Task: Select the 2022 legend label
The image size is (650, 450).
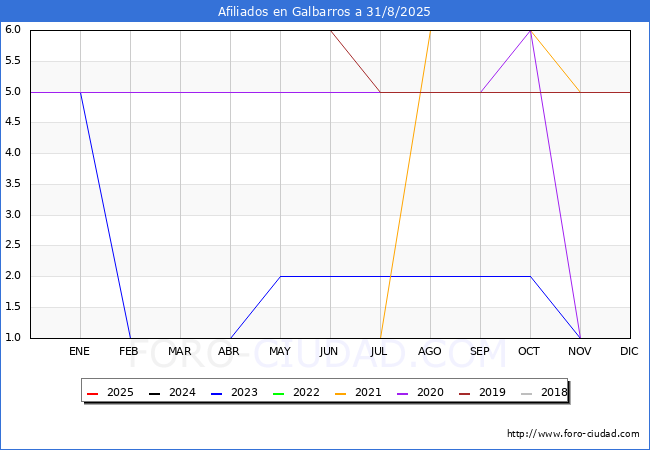Action: tap(306, 392)
